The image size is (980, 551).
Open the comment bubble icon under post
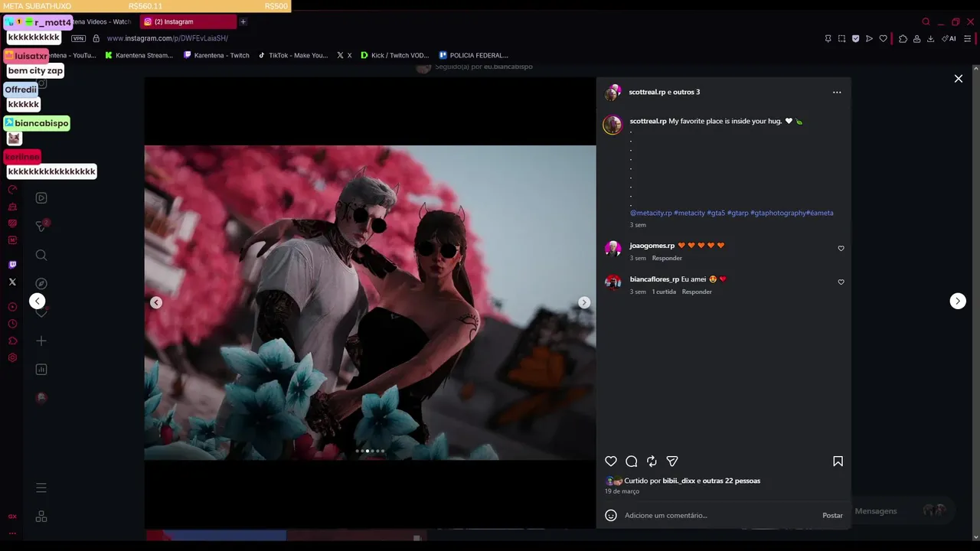[632, 461]
